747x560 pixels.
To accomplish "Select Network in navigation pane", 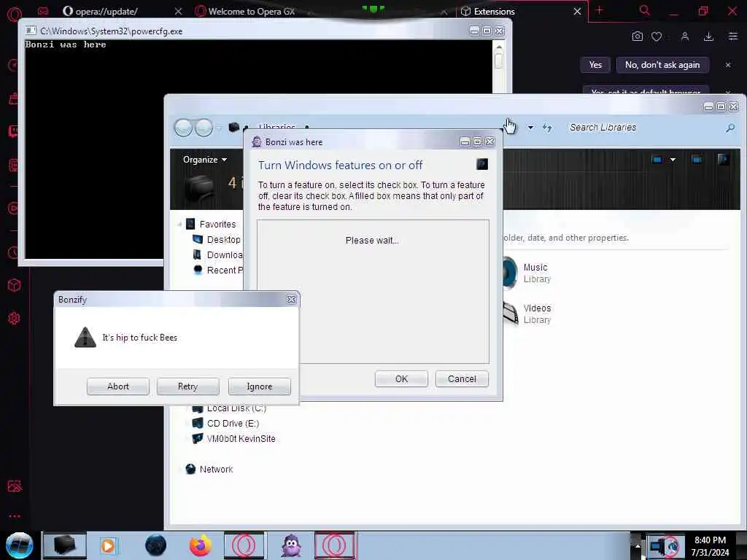I will click(x=209, y=469).
